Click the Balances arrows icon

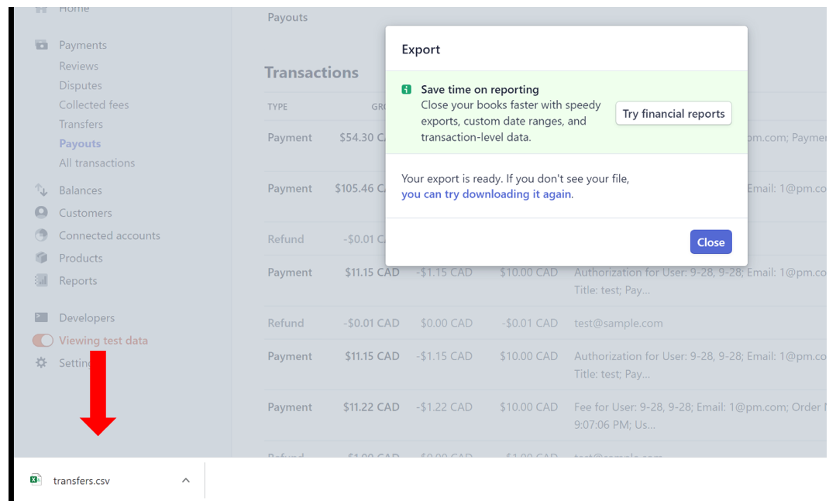pos(42,190)
